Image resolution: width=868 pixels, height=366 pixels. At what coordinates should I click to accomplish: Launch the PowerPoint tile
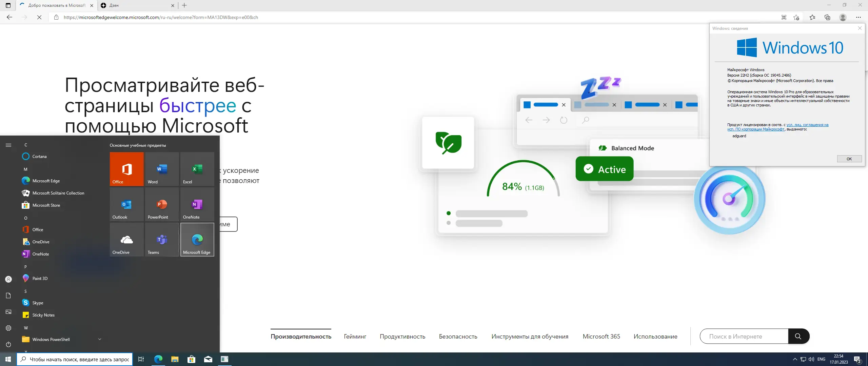click(162, 204)
